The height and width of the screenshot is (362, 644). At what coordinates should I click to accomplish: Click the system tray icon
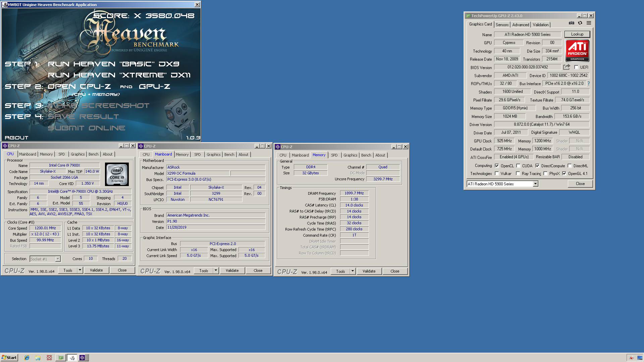point(631,358)
